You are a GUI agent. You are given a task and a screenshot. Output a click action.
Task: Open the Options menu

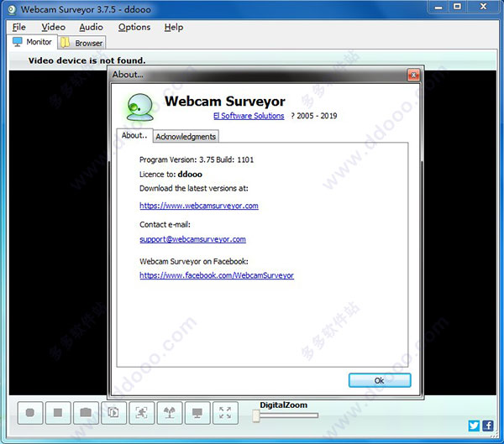pyautogui.click(x=134, y=28)
